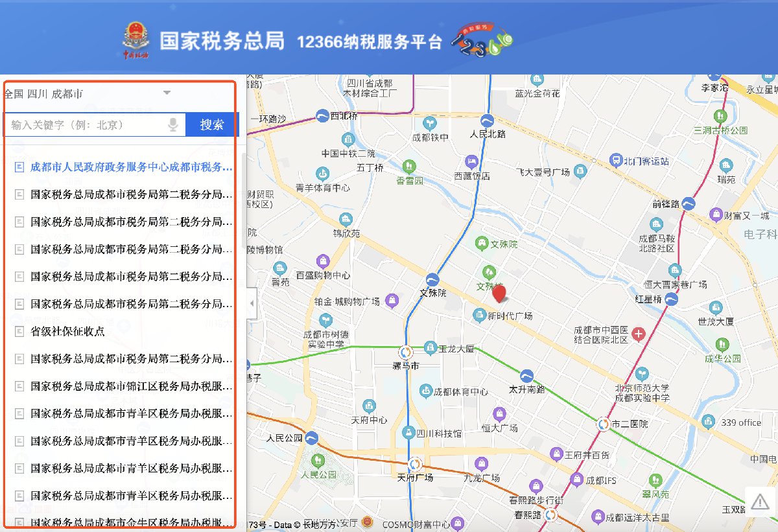
Task: Activate the microphone voice input icon
Action: pyautogui.click(x=173, y=124)
